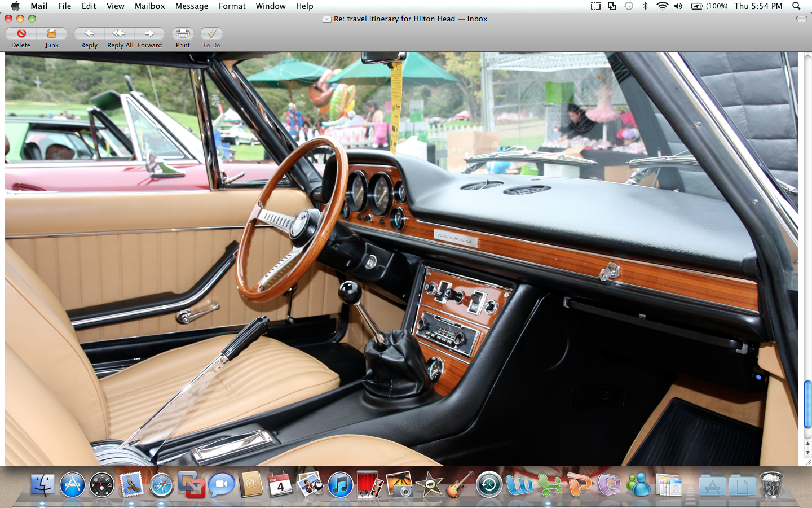Launch Safari from the Dock
812x508 pixels.
click(161, 485)
